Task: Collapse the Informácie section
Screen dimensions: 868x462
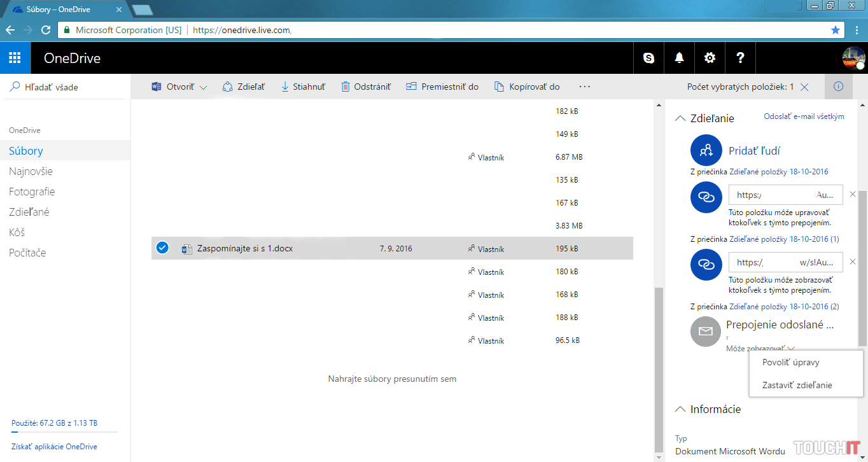Action: [680, 409]
